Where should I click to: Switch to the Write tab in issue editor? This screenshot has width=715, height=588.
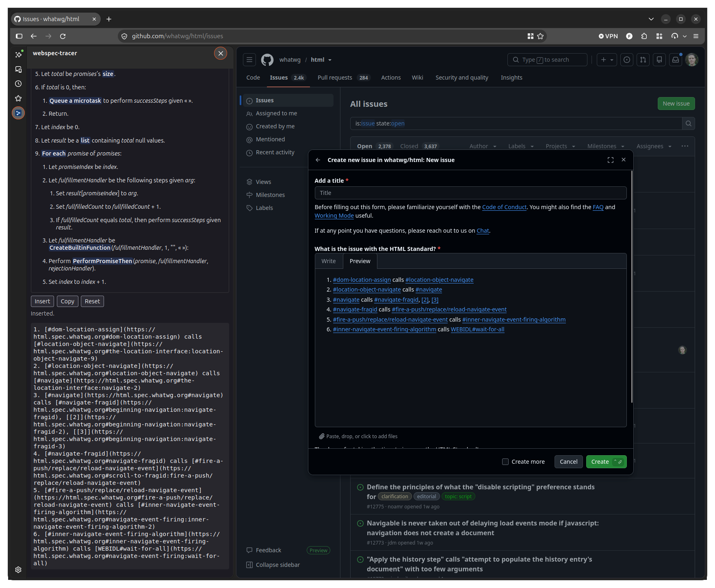click(x=329, y=261)
